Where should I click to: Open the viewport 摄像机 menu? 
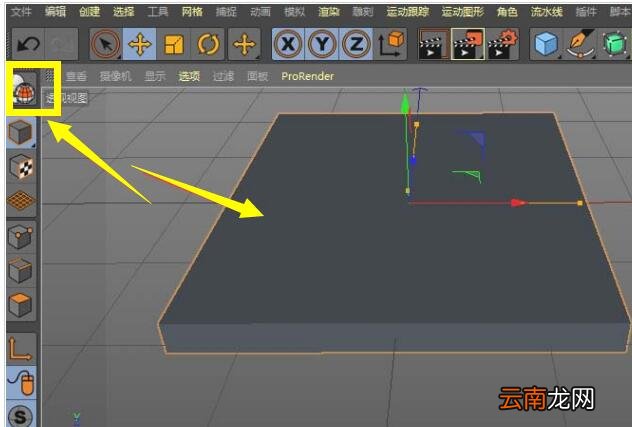[116, 76]
